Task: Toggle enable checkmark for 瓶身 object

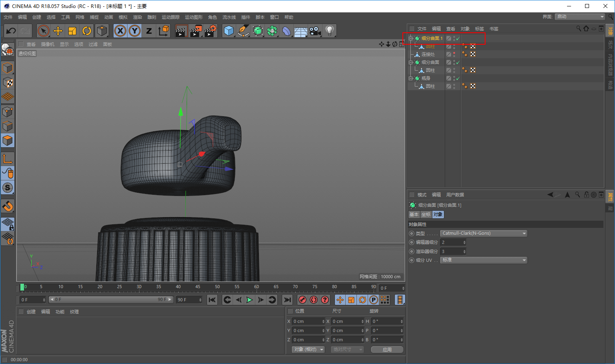Action: 458,78
